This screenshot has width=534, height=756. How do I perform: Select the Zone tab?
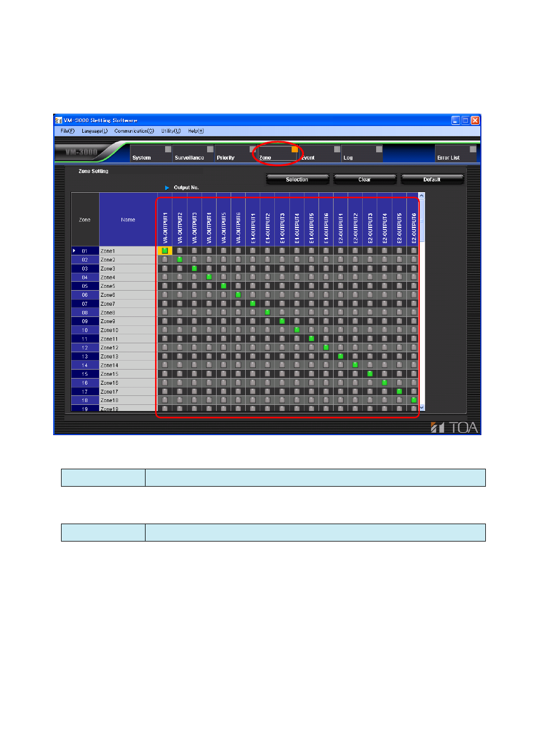point(278,154)
